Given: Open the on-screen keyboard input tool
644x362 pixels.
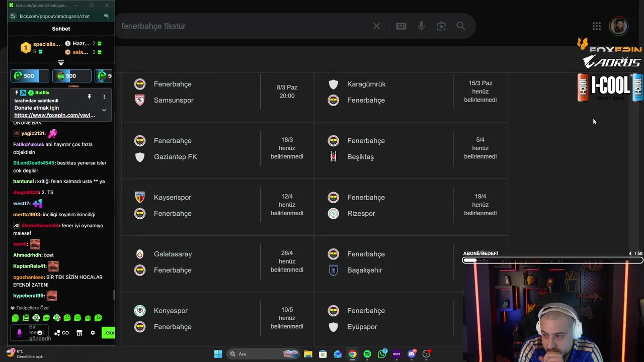Looking at the screenshot, I should click(401, 26).
